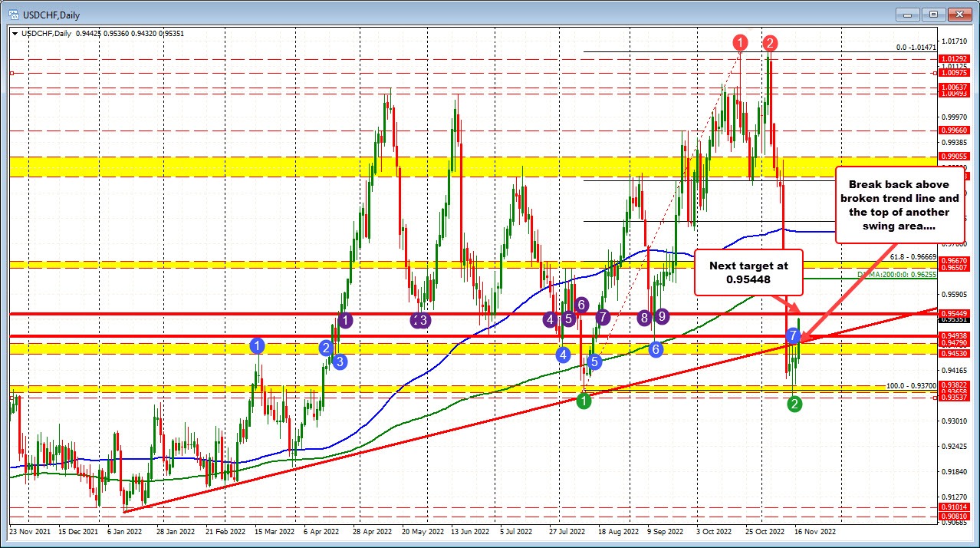Image resolution: width=980 pixels, height=548 pixels.
Task: Click the DEMA 200 indicator label
Action: point(896,275)
